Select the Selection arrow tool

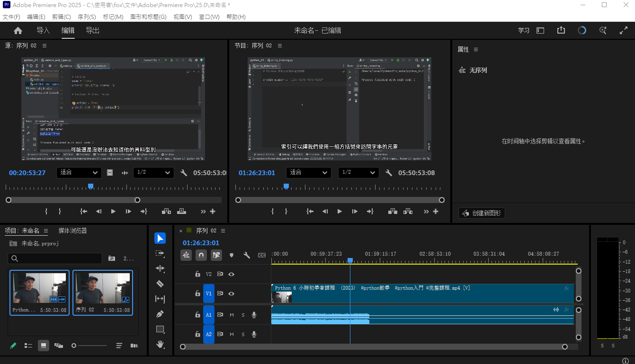160,238
